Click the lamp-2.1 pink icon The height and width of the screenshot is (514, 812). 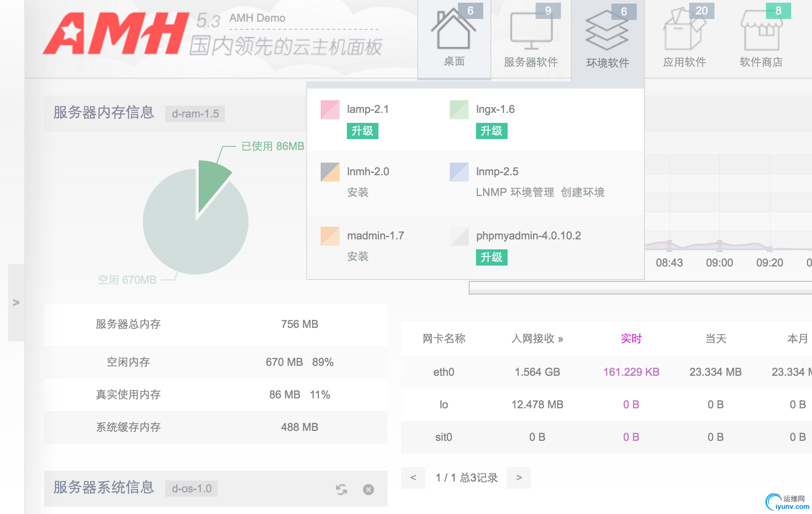coord(330,110)
